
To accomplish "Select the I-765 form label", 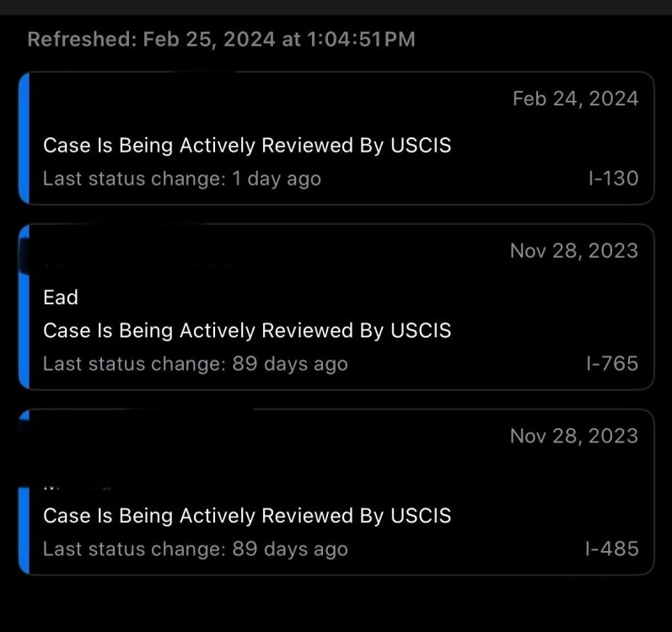I will pos(612,363).
